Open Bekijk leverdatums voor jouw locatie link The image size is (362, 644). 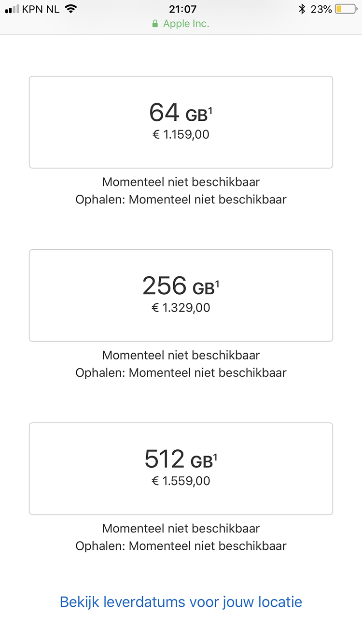coord(181,602)
